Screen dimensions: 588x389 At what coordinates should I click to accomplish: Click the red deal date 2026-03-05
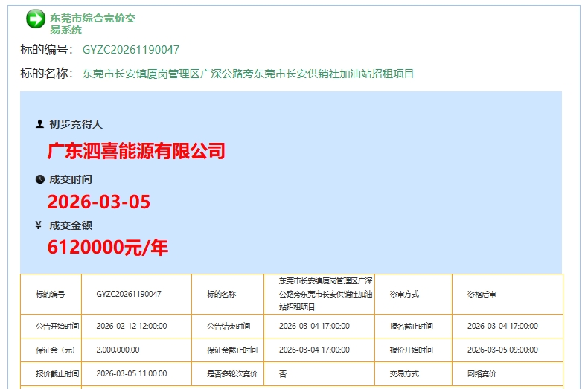(x=99, y=202)
